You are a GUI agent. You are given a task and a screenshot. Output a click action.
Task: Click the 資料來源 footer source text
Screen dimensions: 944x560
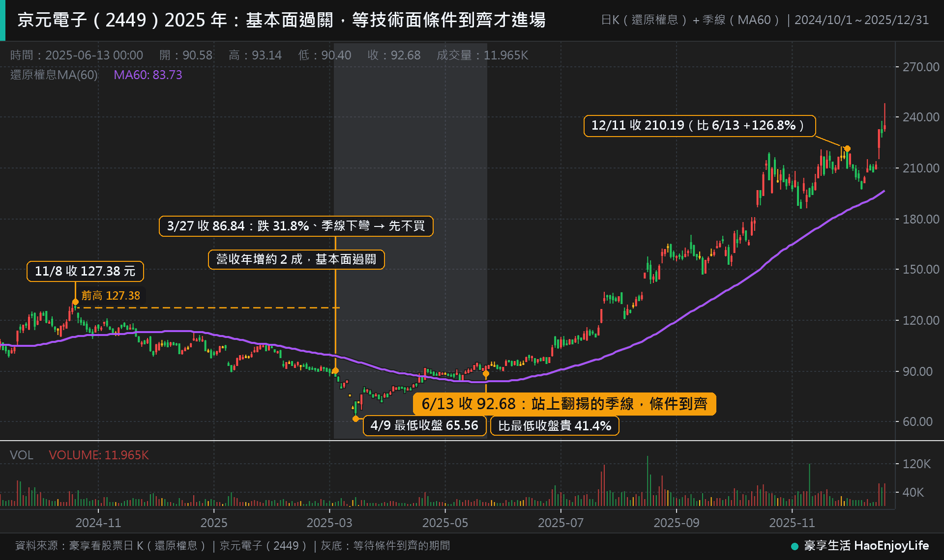pos(233,546)
